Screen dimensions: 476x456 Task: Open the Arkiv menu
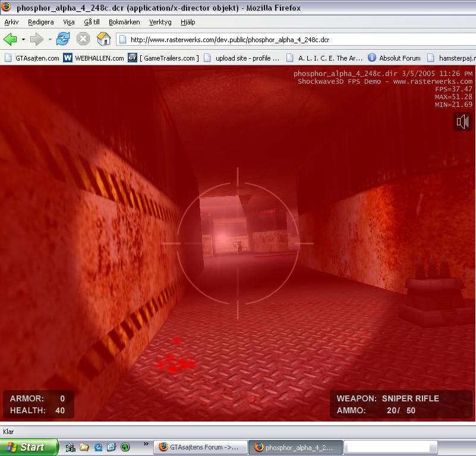[11, 22]
